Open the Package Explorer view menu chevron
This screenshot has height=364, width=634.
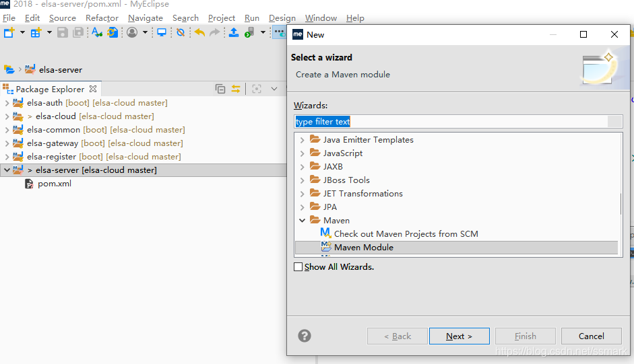[274, 88]
